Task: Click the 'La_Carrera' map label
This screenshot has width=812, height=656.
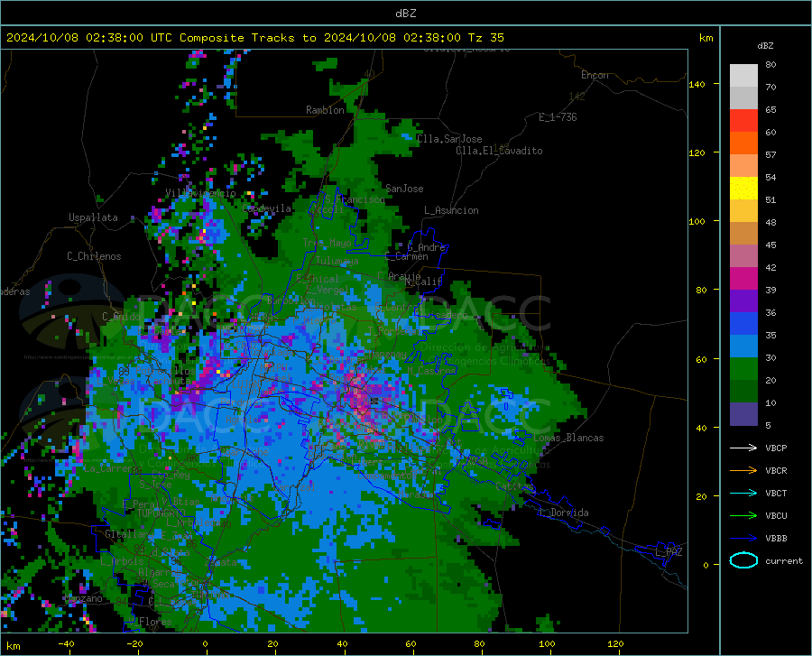Action: [113, 468]
